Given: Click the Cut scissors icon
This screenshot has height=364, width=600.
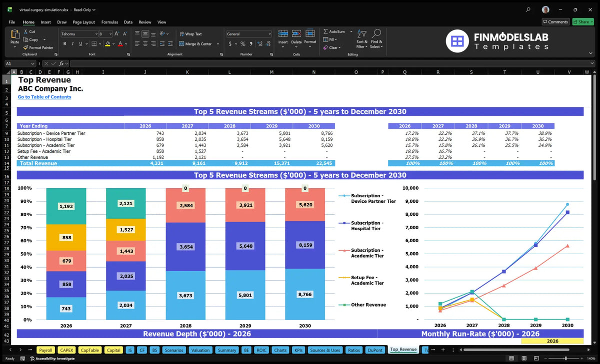Looking at the screenshot, I should [x=25, y=31].
